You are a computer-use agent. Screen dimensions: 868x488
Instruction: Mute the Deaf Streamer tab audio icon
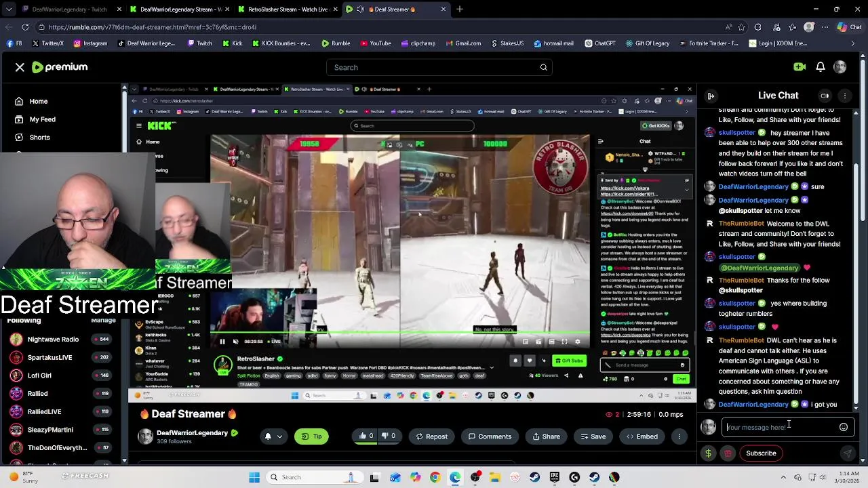pyautogui.click(x=360, y=9)
